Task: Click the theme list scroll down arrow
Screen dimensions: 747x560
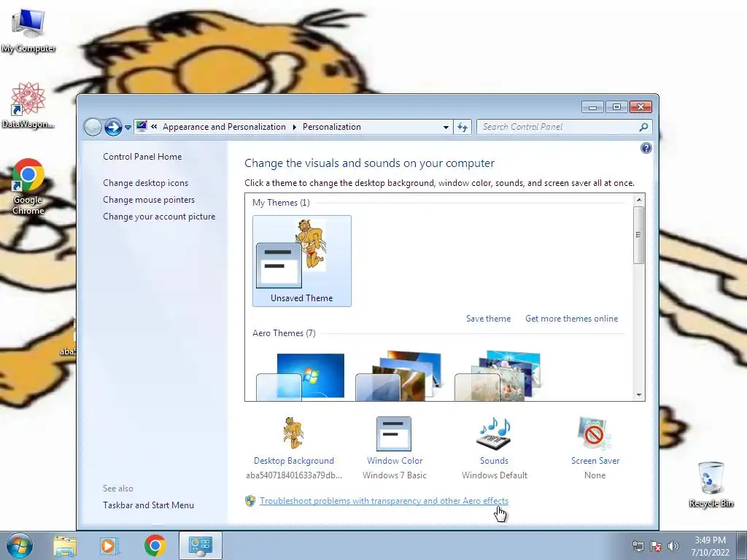Action: 639,395
